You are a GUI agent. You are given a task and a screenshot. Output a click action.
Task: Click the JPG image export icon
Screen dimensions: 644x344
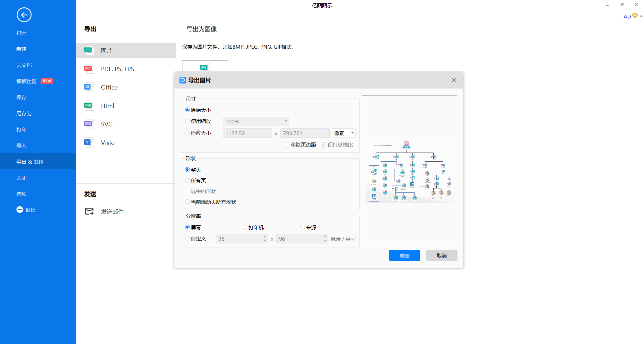89,50
